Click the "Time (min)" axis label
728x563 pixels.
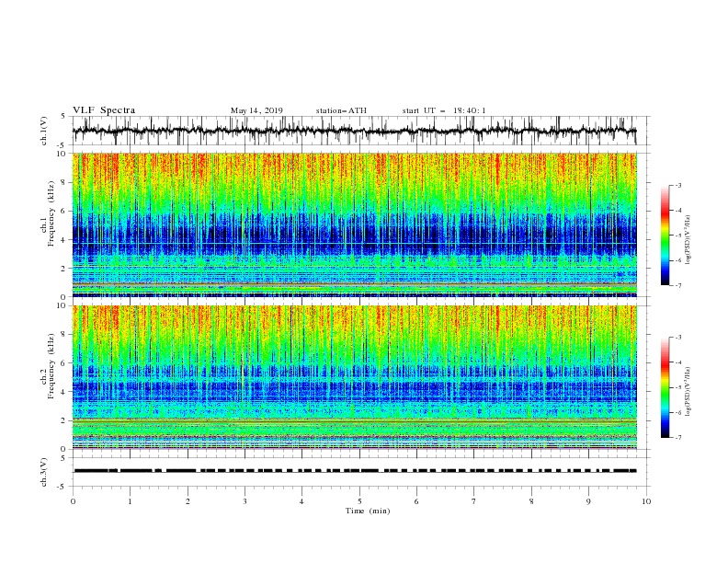(x=368, y=511)
